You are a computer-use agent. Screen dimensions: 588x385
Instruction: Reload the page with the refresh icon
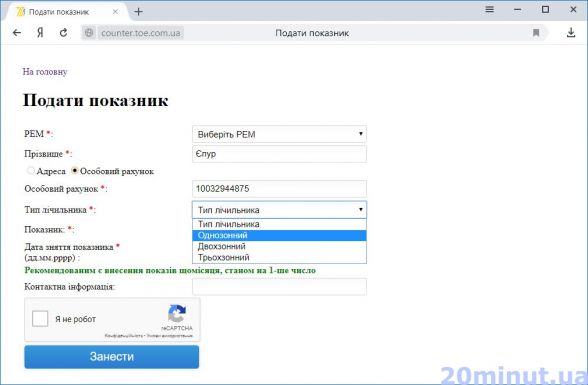(x=63, y=33)
